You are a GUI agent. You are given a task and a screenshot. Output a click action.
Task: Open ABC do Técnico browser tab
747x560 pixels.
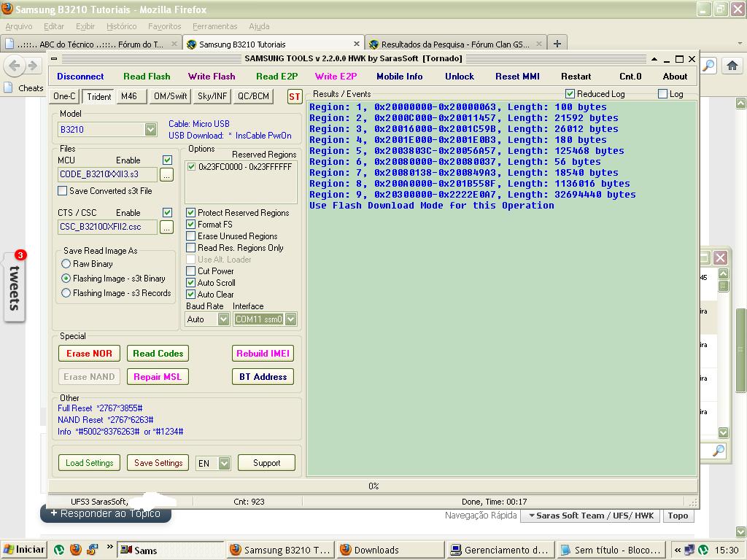[x=90, y=44]
